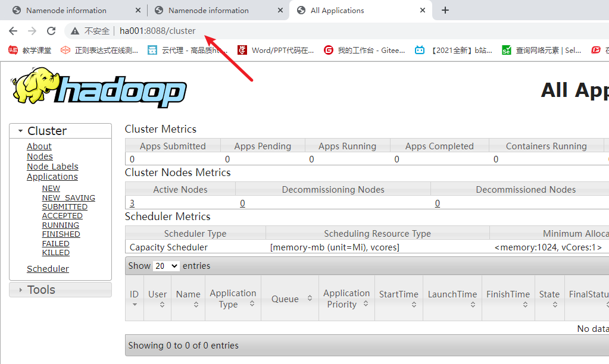Image resolution: width=609 pixels, height=364 pixels.
Task: Open the Nodes link
Action: click(x=40, y=156)
